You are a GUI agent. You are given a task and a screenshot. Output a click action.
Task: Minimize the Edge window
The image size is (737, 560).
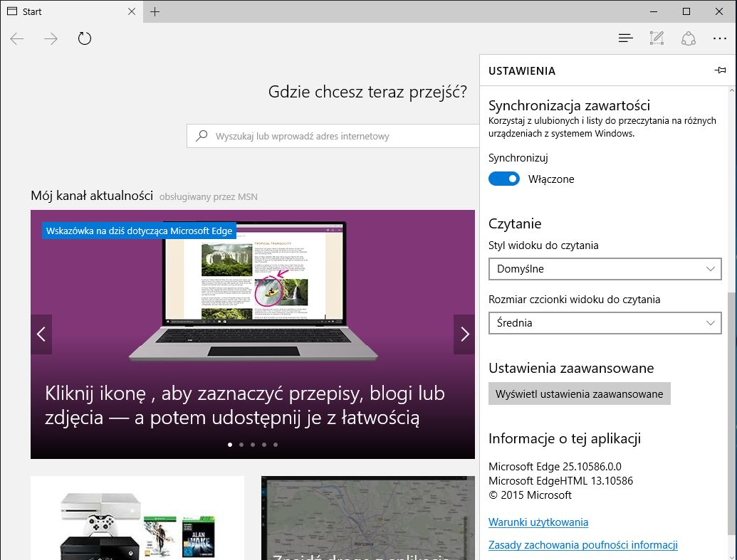[654, 12]
